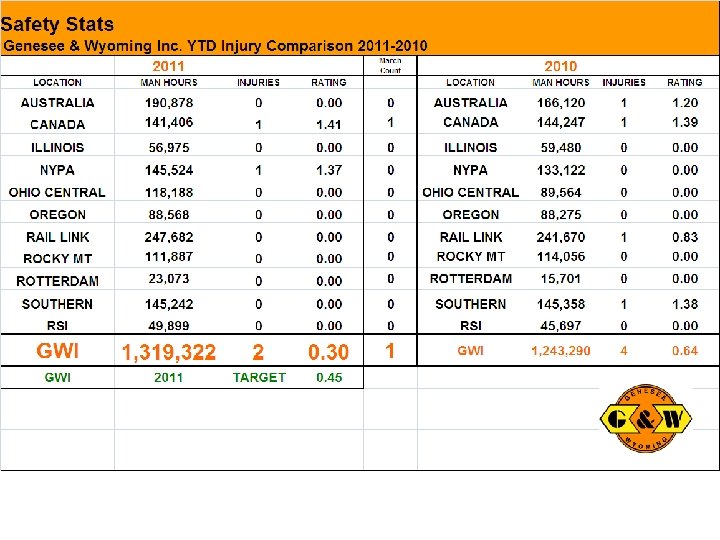
Task: Select Illinois 2010 man hours 59,480
Action: click(561, 147)
